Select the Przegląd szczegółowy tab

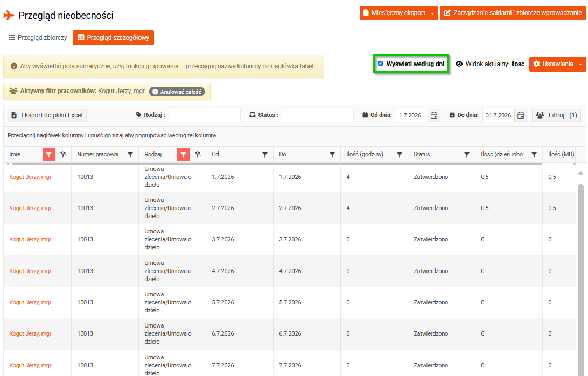point(113,38)
